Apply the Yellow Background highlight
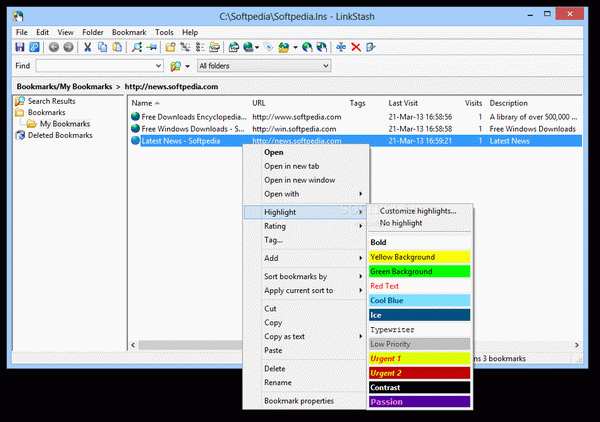Viewport: 600px width, 422px height. [x=419, y=257]
